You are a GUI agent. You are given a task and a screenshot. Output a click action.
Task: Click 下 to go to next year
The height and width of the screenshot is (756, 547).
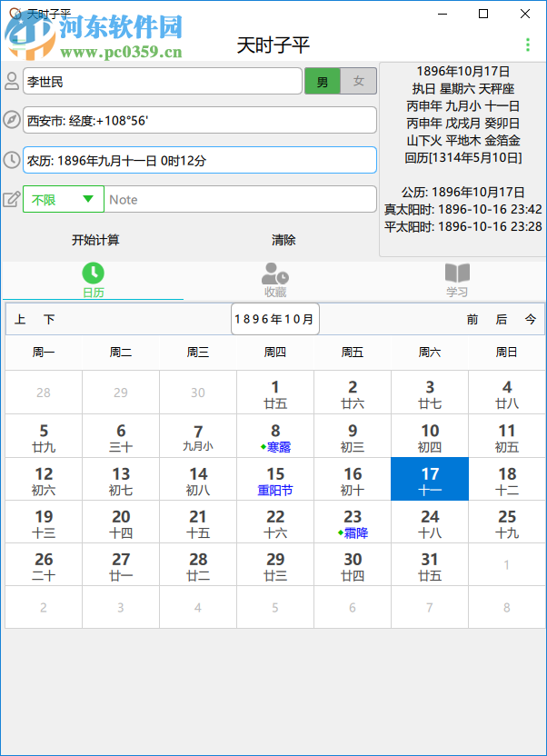click(49, 319)
